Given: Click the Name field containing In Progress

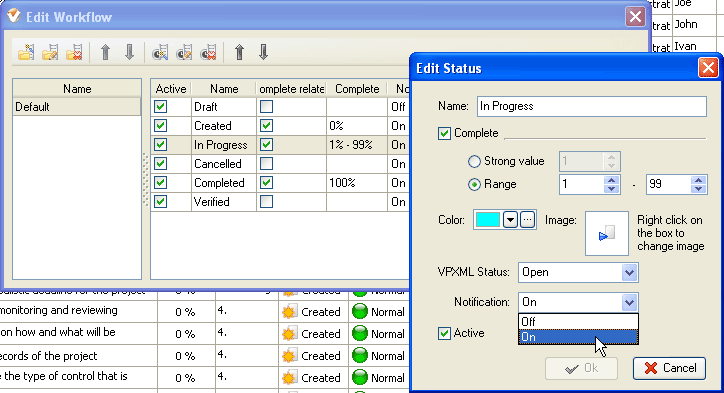Looking at the screenshot, I should tap(591, 106).
